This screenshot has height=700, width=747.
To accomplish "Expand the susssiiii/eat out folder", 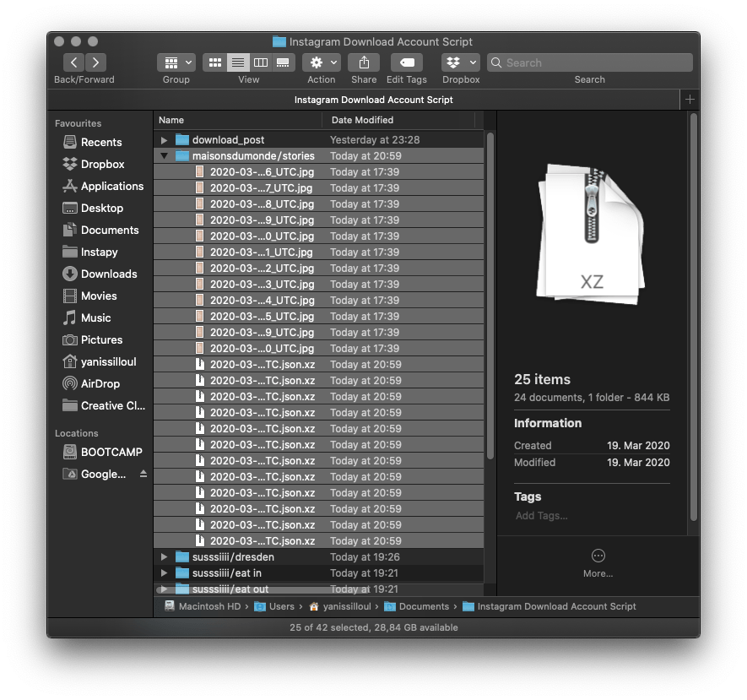I will pos(164,589).
